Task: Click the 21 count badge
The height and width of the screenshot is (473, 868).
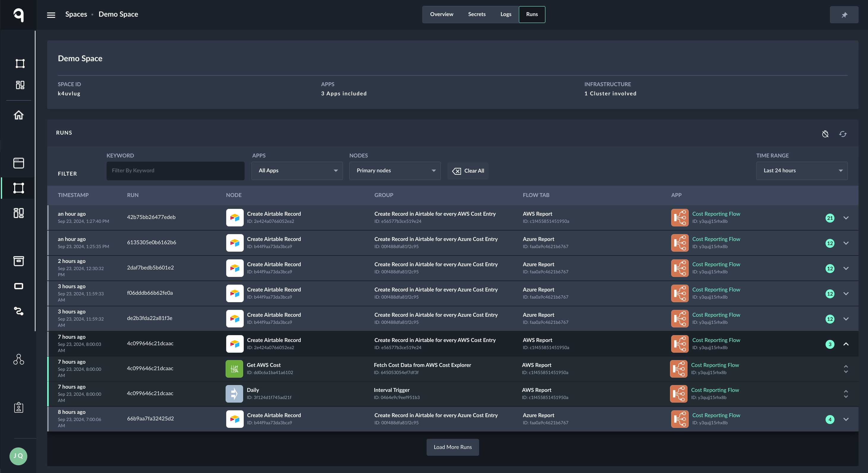Action: [830, 218]
